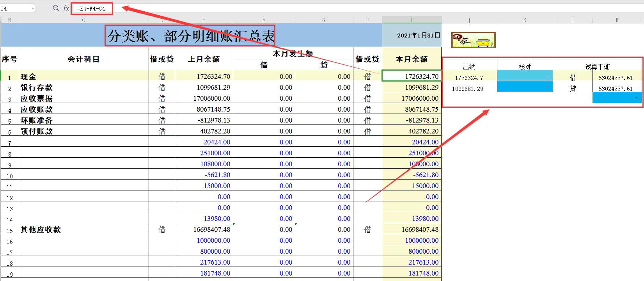The width and height of the screenshot is (644, 281).
Task: Click 上月余额 -5621.80 in row 10
Action: pos(204,175)
